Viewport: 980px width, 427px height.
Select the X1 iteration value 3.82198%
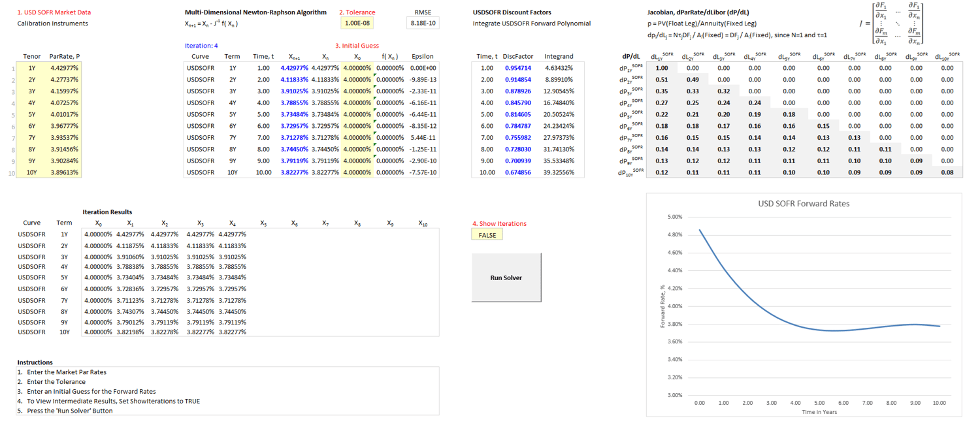(131, 332)
